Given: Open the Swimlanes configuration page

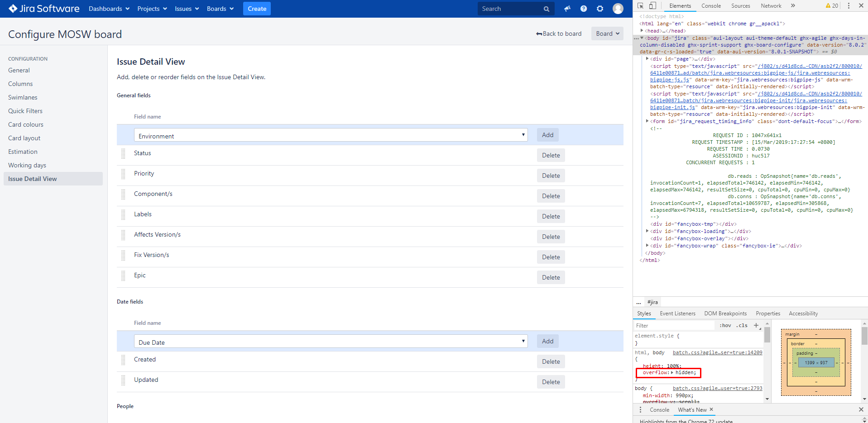Looking at the screenshot, I should (23, 97).
